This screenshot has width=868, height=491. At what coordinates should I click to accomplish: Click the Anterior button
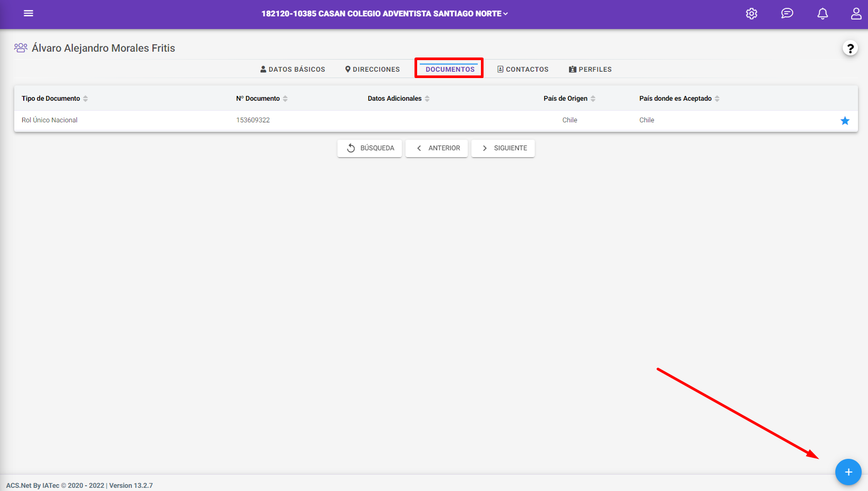tap(437, 148)
